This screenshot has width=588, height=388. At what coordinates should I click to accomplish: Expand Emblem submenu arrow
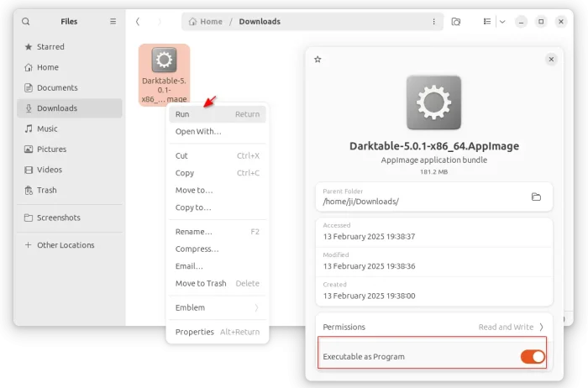256,307
